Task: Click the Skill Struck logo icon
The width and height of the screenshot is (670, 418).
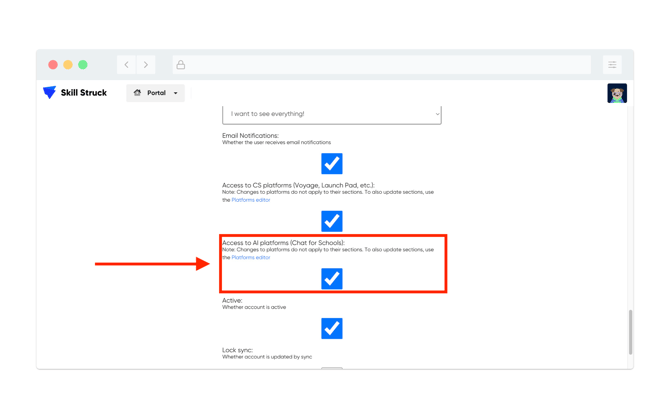Action: (x=49, y=93)
